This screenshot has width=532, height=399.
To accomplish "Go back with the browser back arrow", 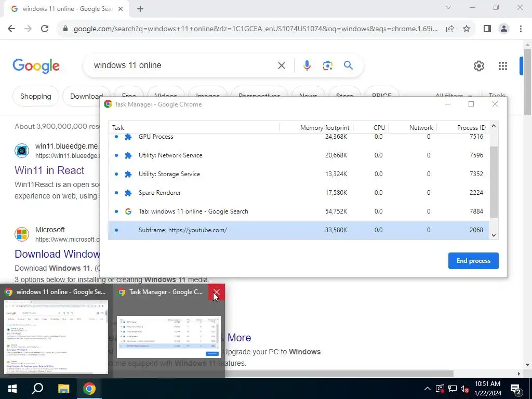I will pyautogui.click(x=11, y=29).
